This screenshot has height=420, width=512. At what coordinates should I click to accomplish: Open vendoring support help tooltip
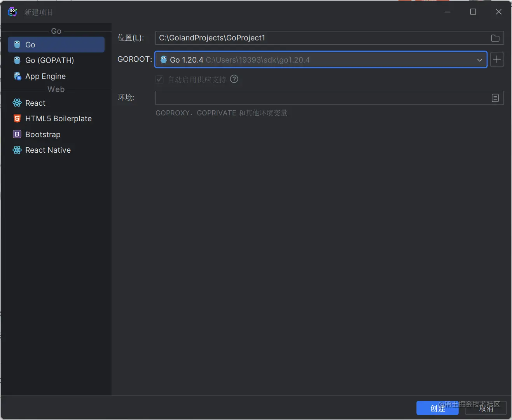(234, 79)
